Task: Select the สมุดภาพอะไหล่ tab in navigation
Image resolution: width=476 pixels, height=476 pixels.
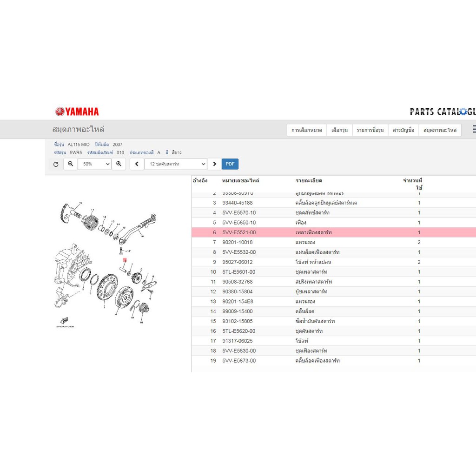Action: point(440,130)
